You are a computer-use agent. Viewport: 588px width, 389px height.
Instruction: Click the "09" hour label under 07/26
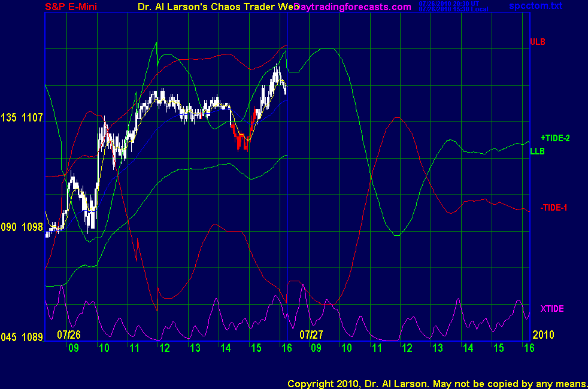pyautogui.click(x=74, y=348)
